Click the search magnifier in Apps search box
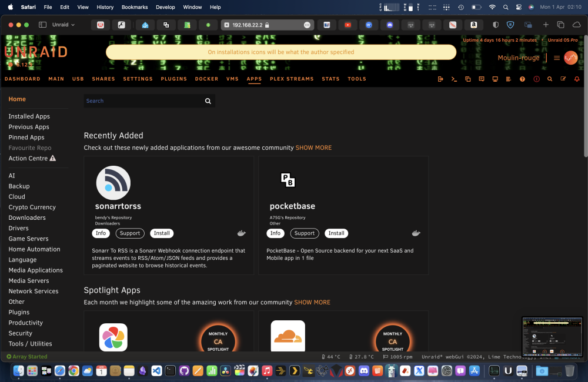Viewport: 588px width, 382px height. point(208,101)
